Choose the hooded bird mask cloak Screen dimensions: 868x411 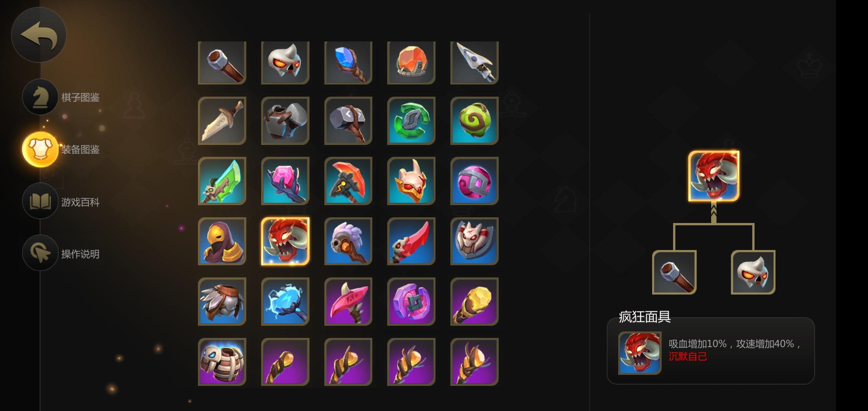coord(222,241)
